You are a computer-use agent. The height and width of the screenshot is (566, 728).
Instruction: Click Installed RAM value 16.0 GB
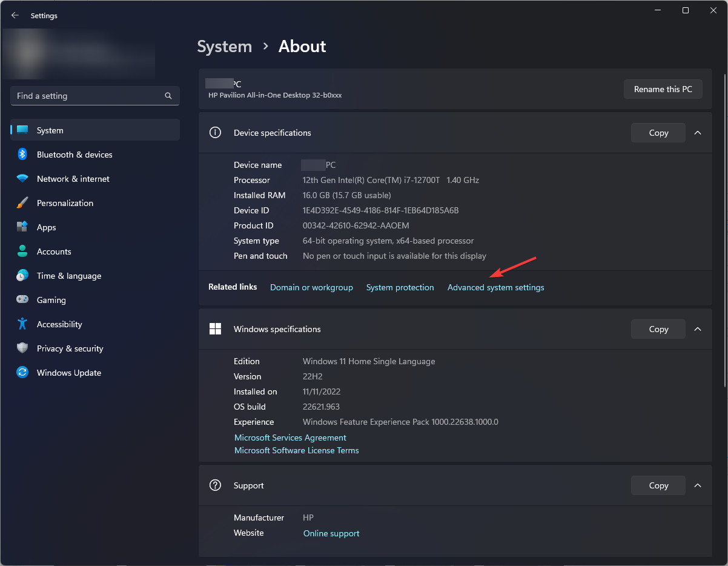pyautogui.click(x=347, y=195)
